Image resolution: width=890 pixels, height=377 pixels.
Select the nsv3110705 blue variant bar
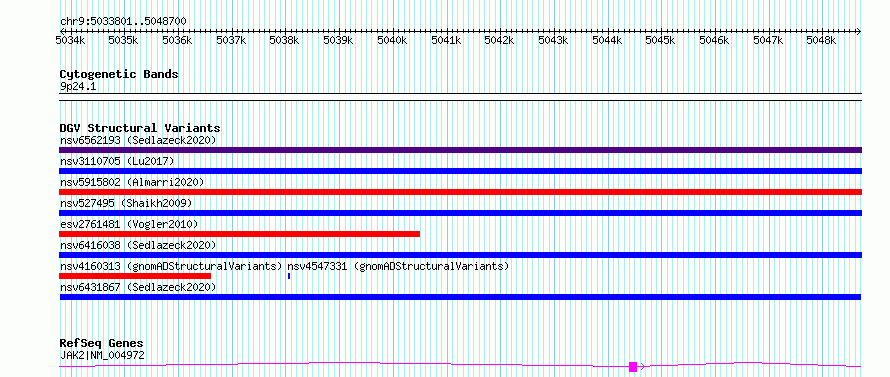pyautogui.click(x=460, y=171)
